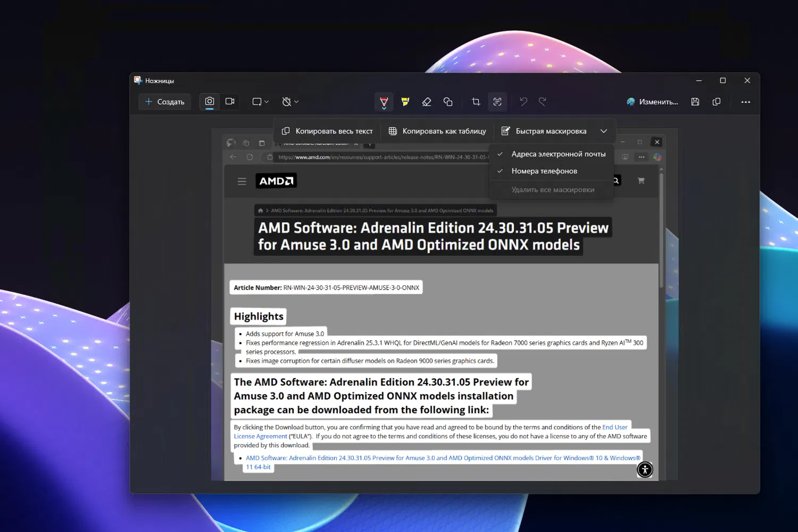The height and width of the screenshot is (532, 798).
Task: Click Копировать как таблицу
Action: coord(437,131)
